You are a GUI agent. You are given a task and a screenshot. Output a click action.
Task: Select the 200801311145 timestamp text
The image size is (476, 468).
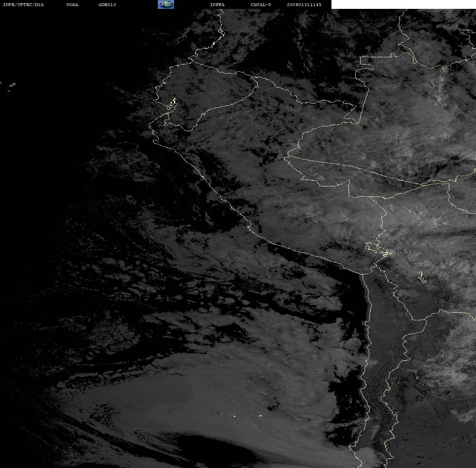click(x=304, y=4)
